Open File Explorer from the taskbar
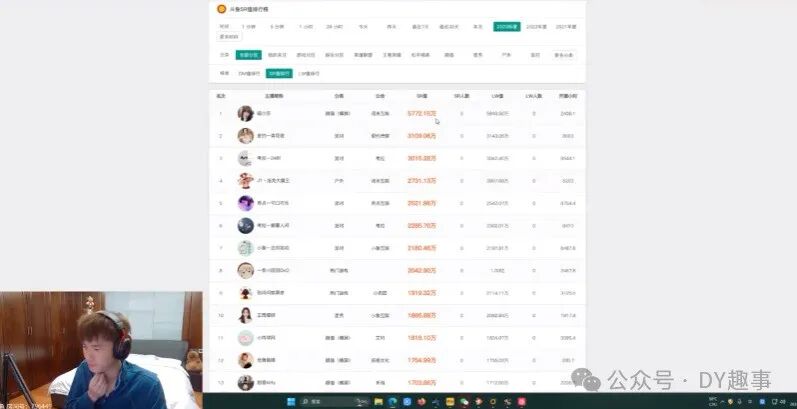The image size is (797, 409). [378, 401]
